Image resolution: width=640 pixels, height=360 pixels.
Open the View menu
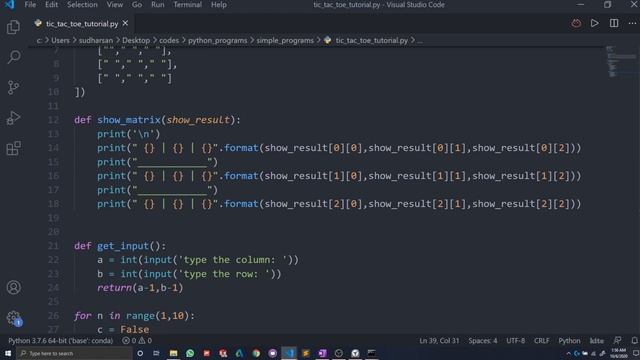click(115, 4)
